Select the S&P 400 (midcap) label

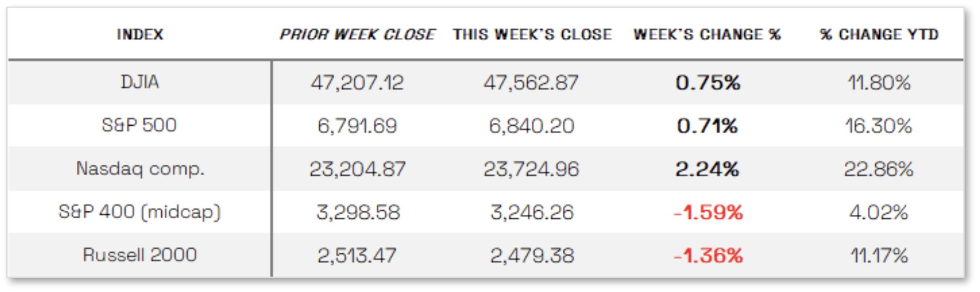140,212
